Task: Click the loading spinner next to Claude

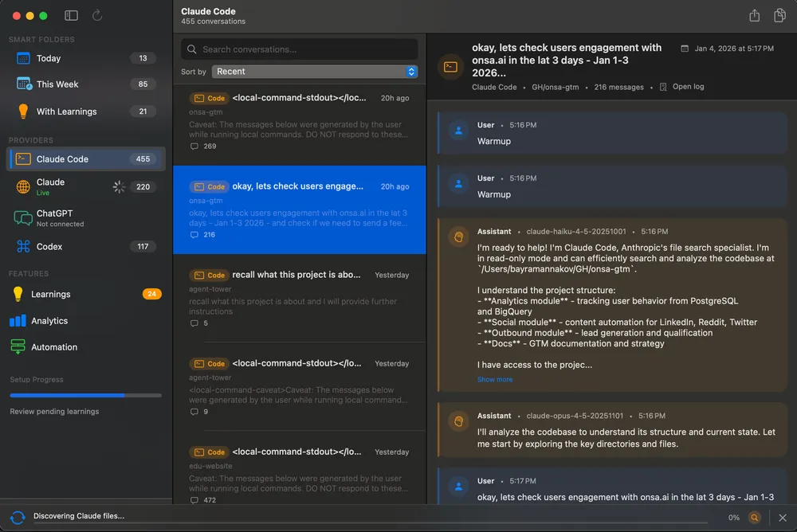Action: [x=119, y=187]
